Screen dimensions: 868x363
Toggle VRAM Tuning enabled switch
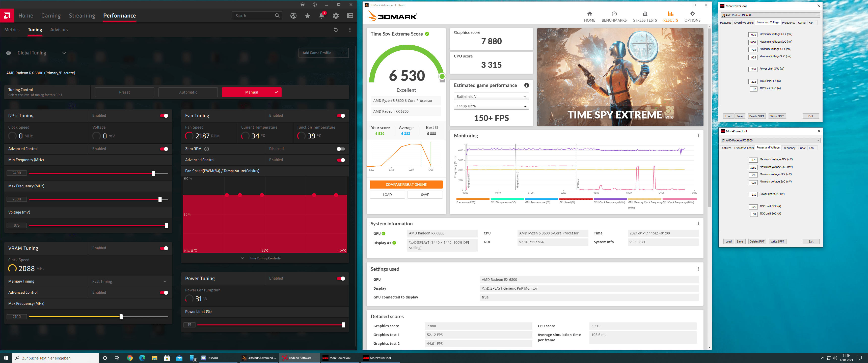[164, 248]
